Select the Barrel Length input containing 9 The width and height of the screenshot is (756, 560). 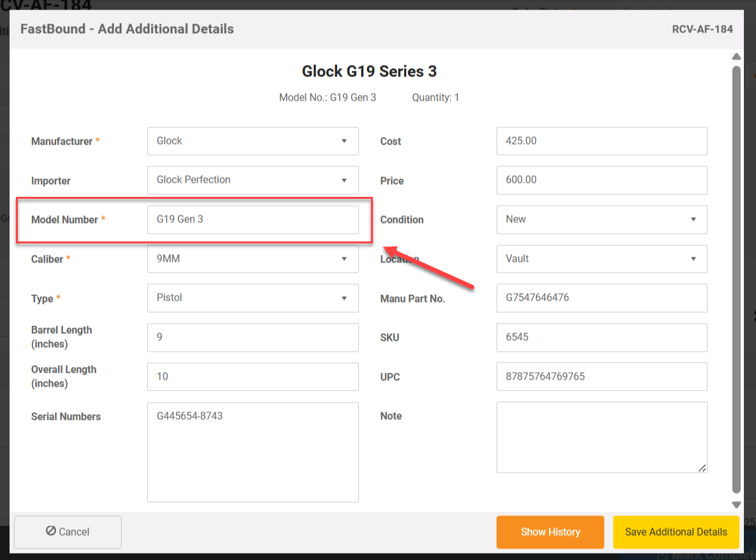252,338
